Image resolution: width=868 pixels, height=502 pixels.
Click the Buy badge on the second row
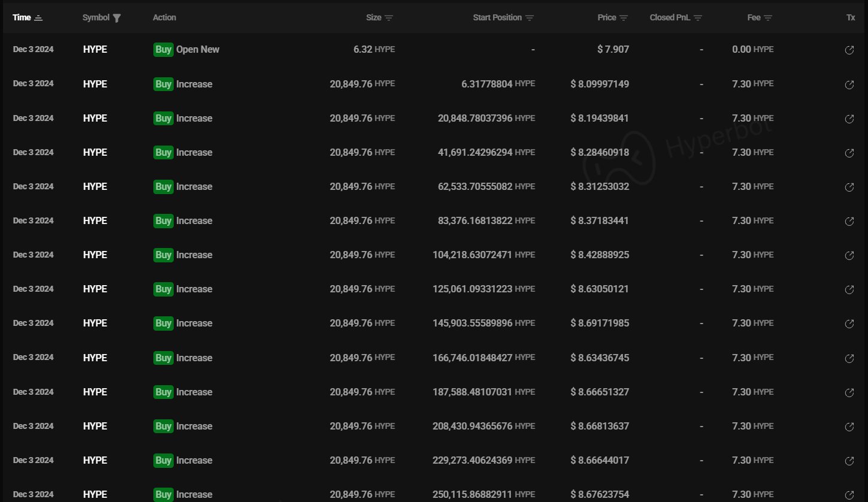[x=163, y=84]
